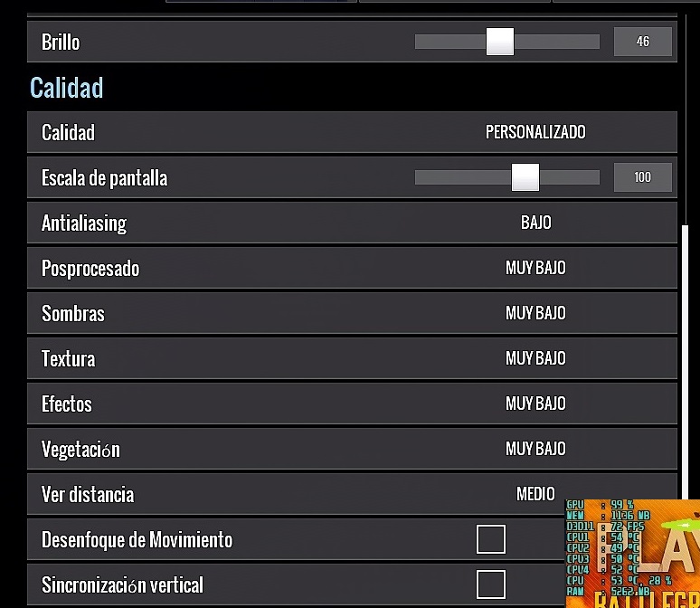Change the Ver distancia setting MEDIO
This screenshot has height=608, width=700.
[x=535, y=494]
